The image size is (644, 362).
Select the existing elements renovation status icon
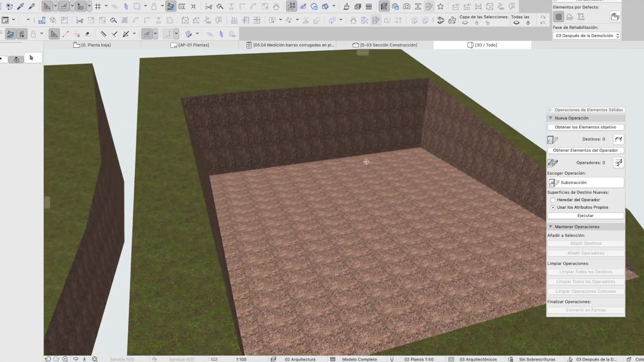[558, 17]
